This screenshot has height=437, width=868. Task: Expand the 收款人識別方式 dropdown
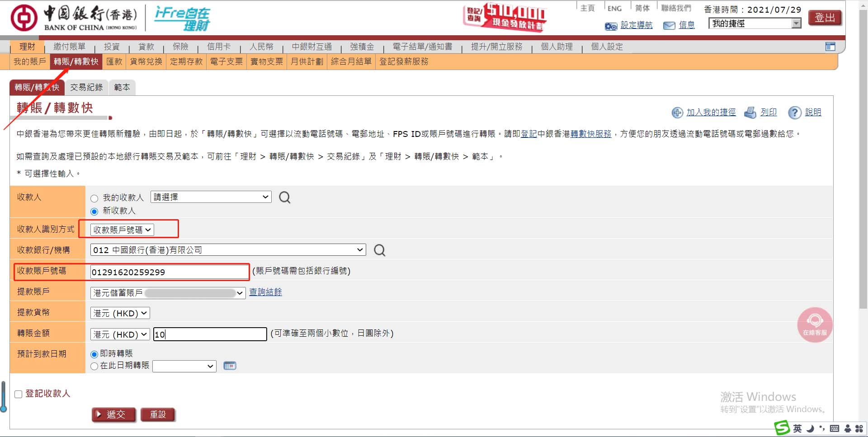pos(122,230)
